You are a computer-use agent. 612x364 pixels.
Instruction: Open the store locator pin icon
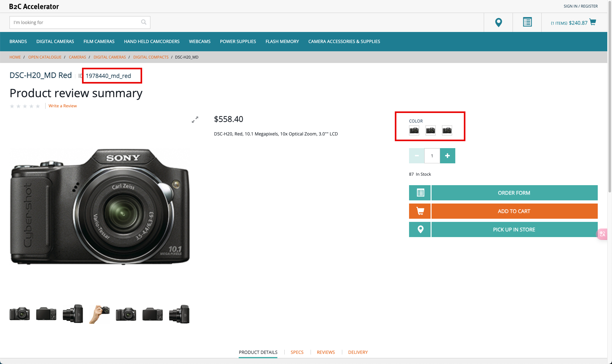point(498,22)
